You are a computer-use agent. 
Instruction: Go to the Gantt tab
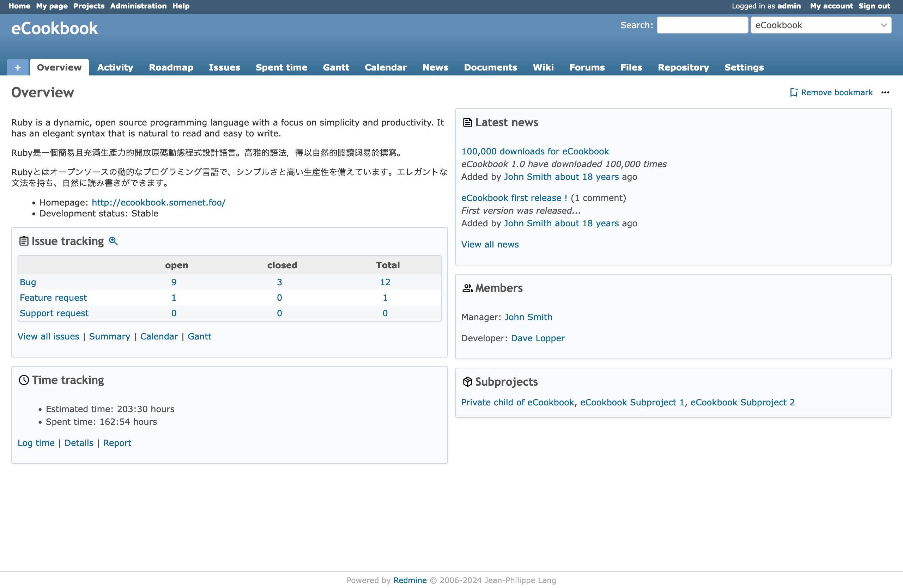(336, 67)
